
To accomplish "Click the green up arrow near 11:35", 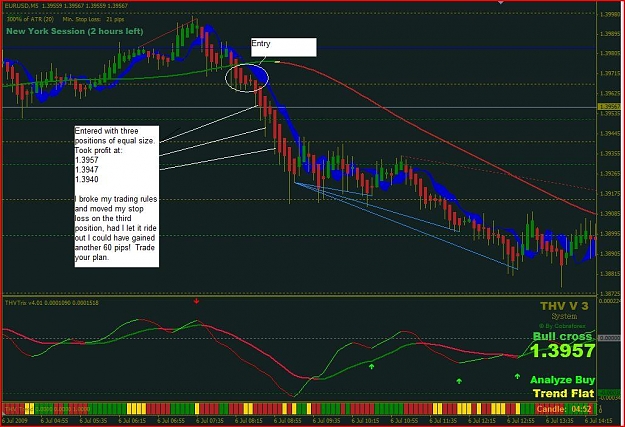I will point(459,381).
